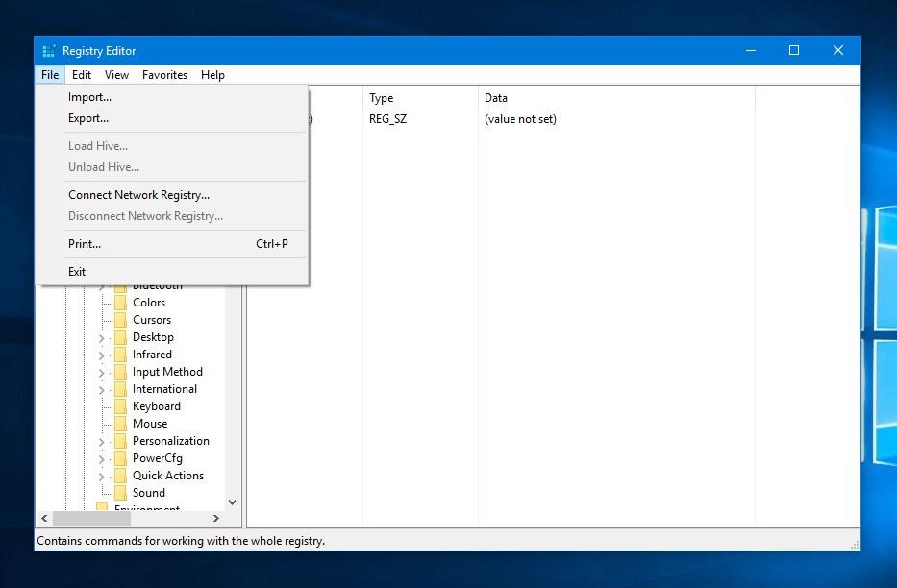897x588 pixels.
Task: Click Load Hive... menu entry
Action: pos(172,146)
